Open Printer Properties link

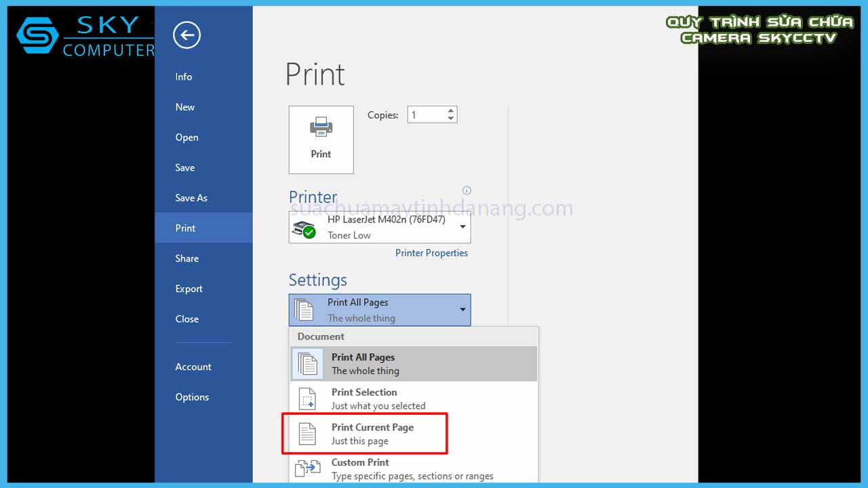click(431, 253)
